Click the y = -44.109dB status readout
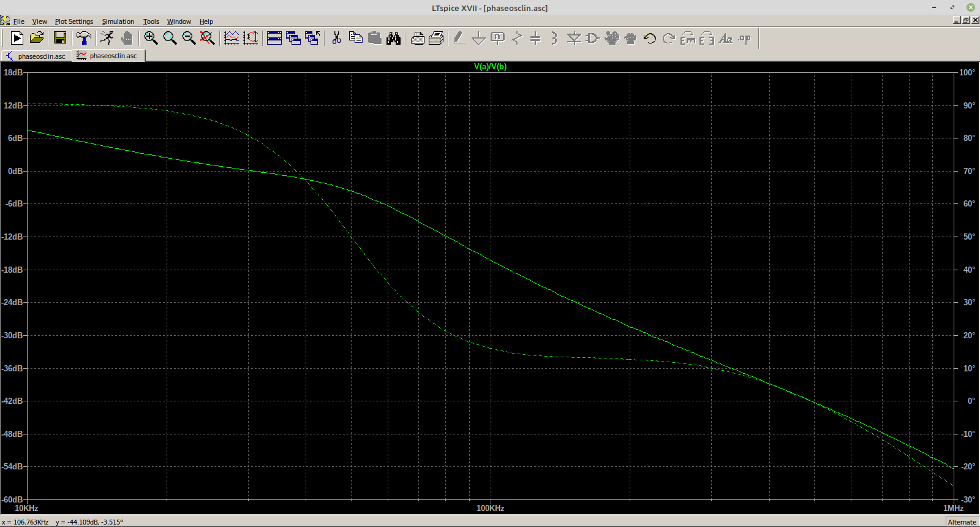Viewport: 980px width, 527px height. point(89,522)
